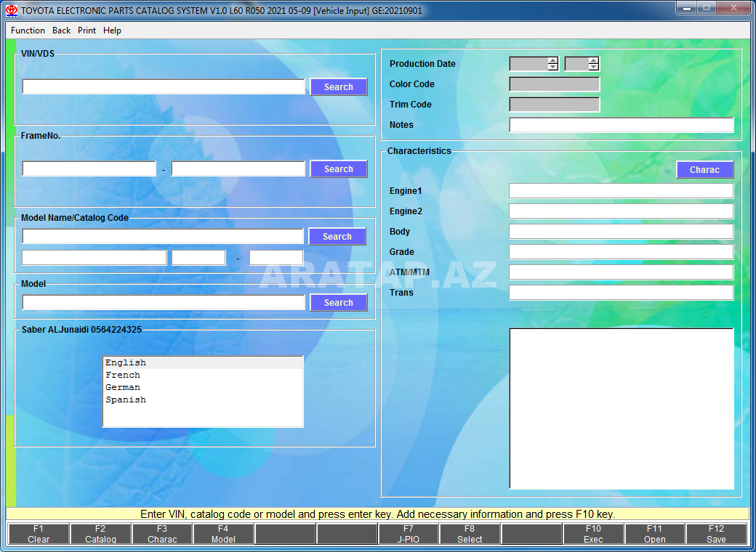The height and width of the screenshot is (552, 756).
Task: Click the F4 Model function key button
Action: click(223, 534)
